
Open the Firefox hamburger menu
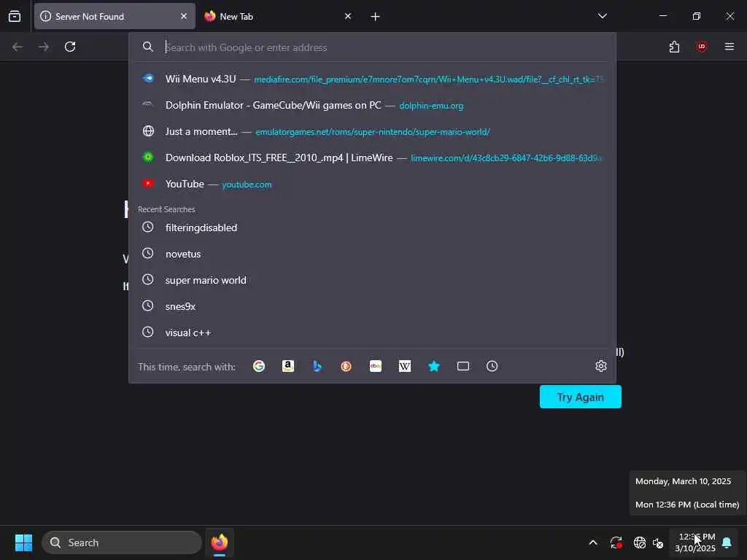click(x=729, y=47)
